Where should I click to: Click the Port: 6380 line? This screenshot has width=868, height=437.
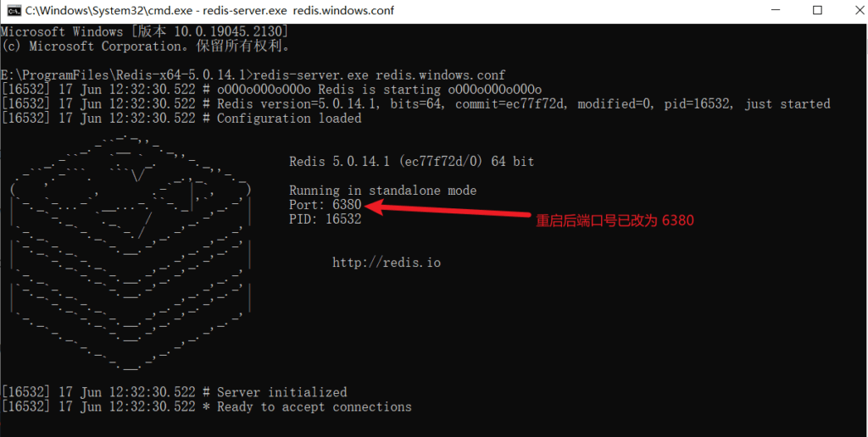(x=325, y=205)
